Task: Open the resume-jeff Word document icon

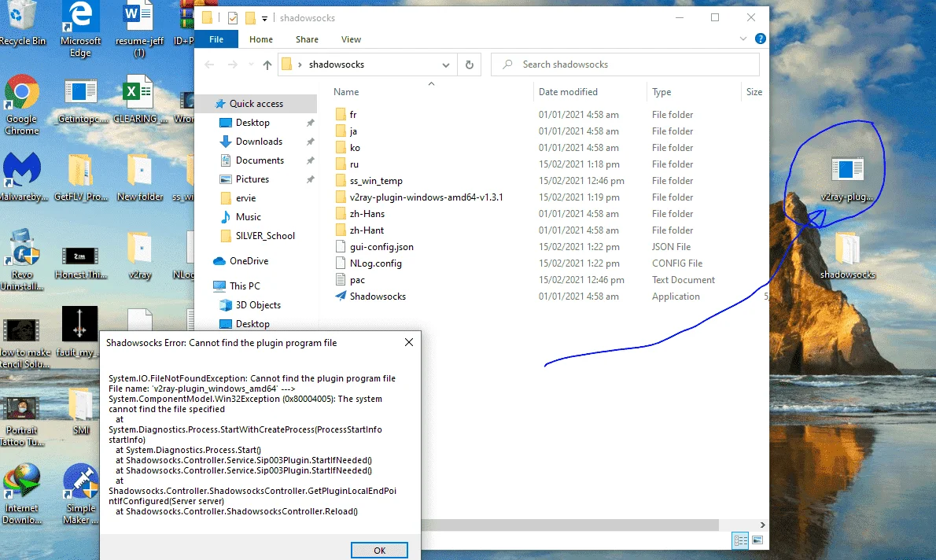Action: coord(139,28)
